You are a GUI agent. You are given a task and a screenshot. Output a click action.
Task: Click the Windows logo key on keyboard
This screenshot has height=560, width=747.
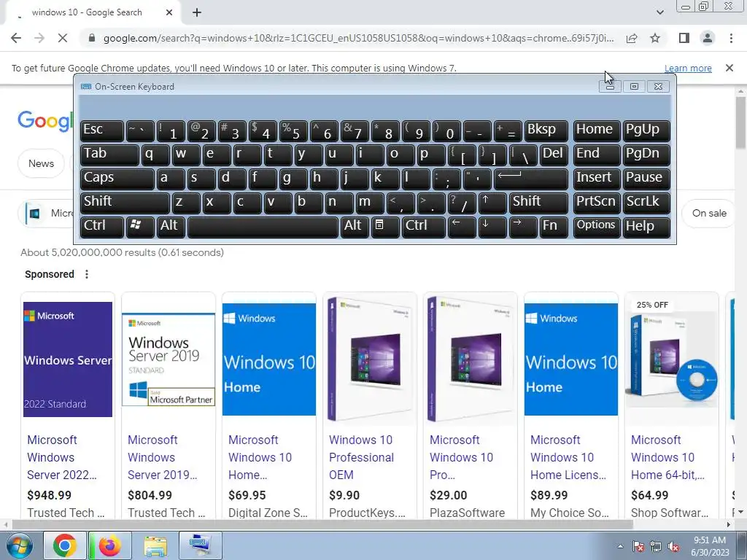click(x=139, y=227)
